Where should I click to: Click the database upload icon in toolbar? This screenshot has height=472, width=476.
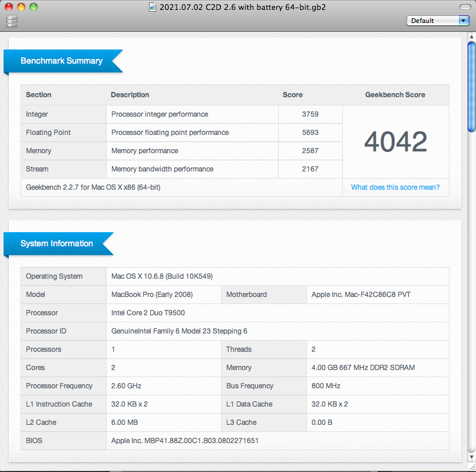click(x=12, y=21)
